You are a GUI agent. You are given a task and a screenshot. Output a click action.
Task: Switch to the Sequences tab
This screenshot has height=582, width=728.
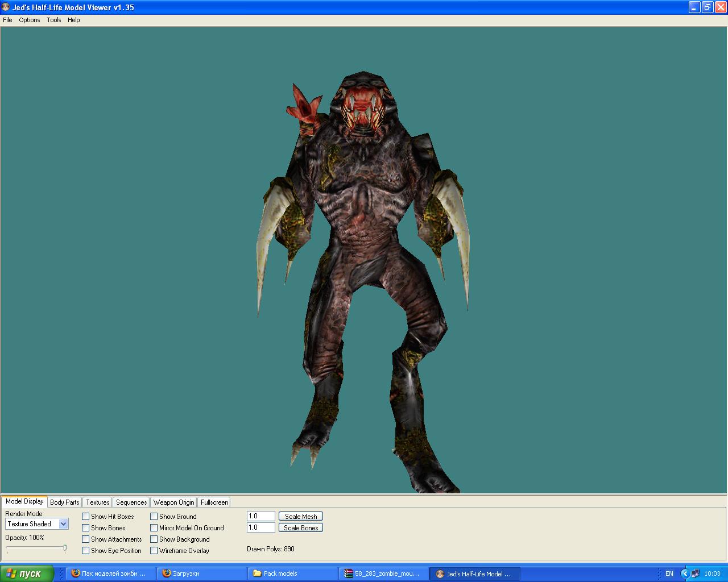point(131,502)
